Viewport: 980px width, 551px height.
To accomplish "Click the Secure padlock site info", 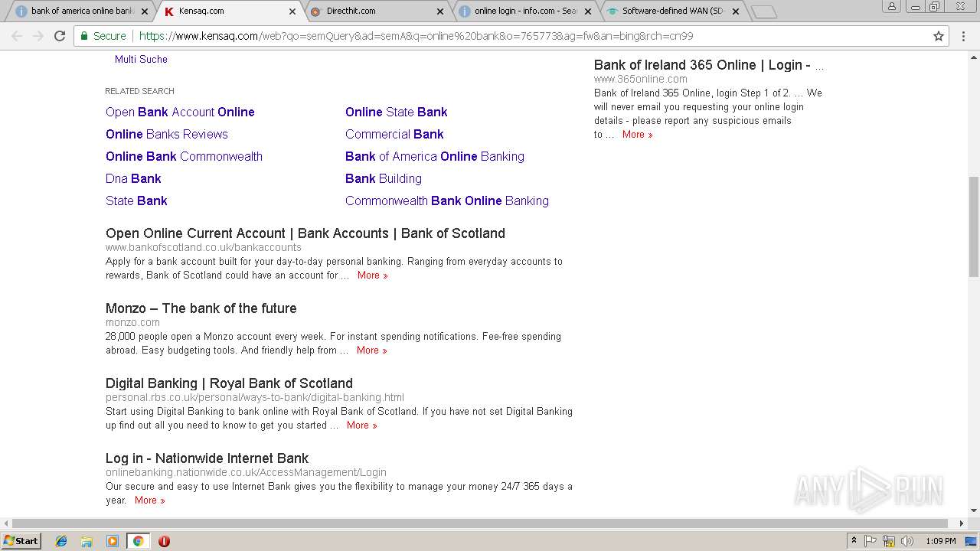I will tap(103, 36).
